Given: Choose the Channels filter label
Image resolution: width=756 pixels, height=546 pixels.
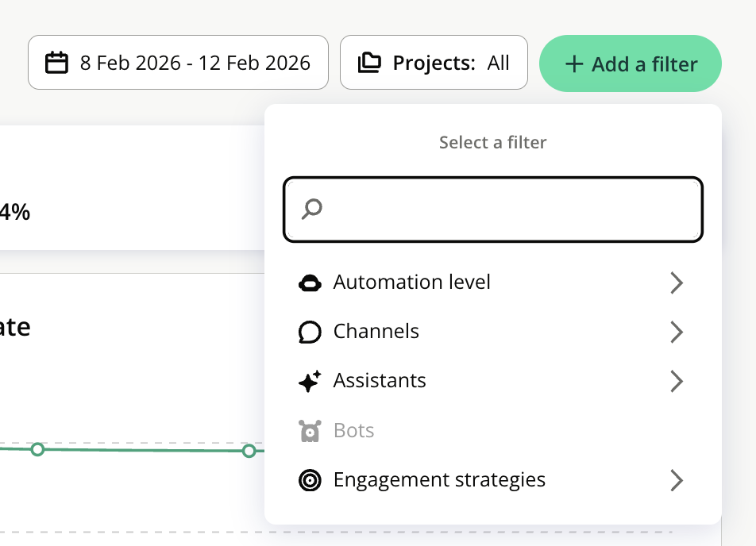Looking at the screenshot, I should (x=376, y=332).
